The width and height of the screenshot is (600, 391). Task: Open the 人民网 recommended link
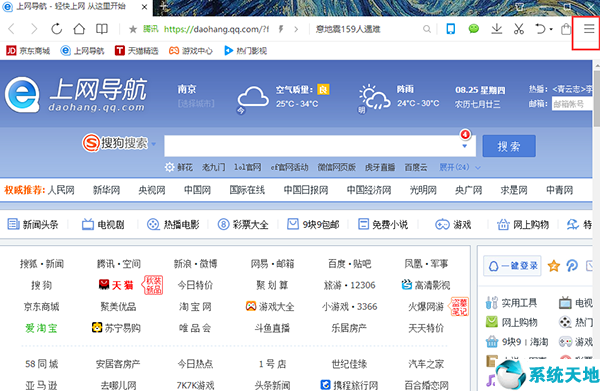(x=61, y=190)
